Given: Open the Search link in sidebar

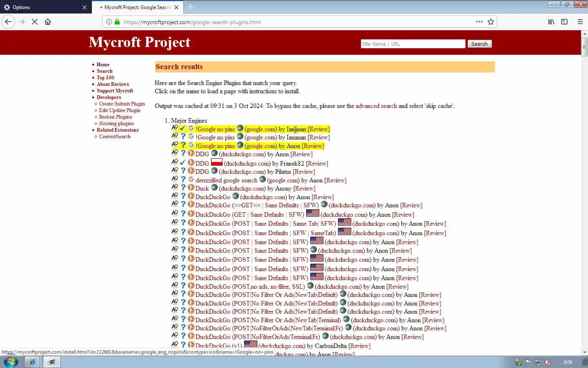Looking at the screenshot, I should click(105, 71).
